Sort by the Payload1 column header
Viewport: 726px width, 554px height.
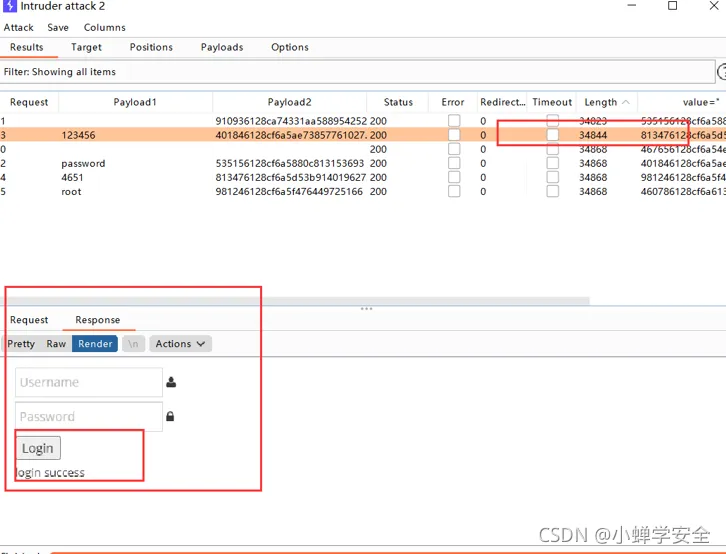coord(135,102)
